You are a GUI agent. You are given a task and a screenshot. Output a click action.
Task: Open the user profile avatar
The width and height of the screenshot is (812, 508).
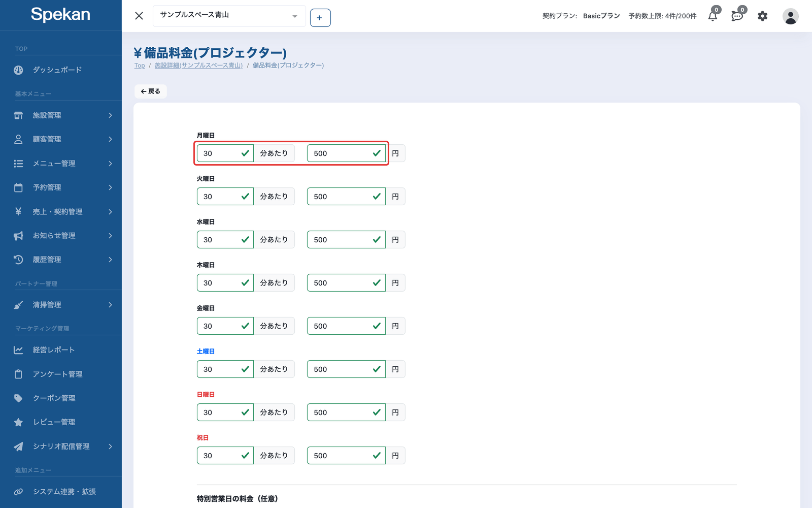tap(790, 16)
